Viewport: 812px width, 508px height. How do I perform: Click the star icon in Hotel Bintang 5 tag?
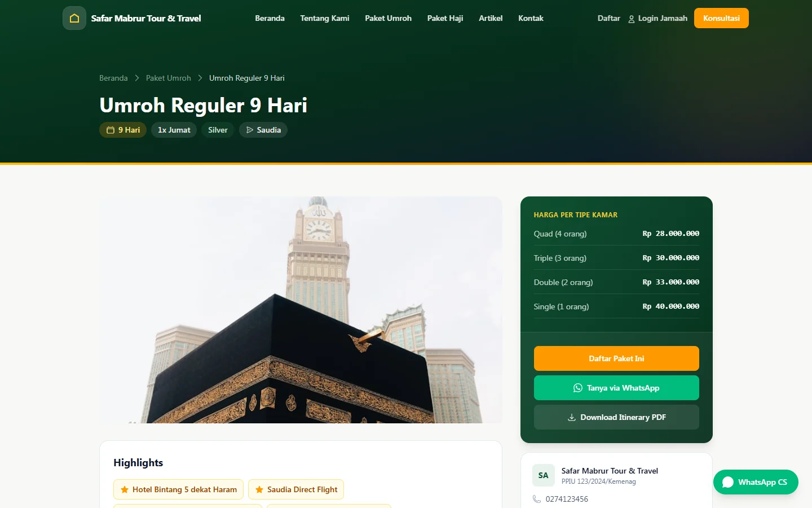pos(125,489)
